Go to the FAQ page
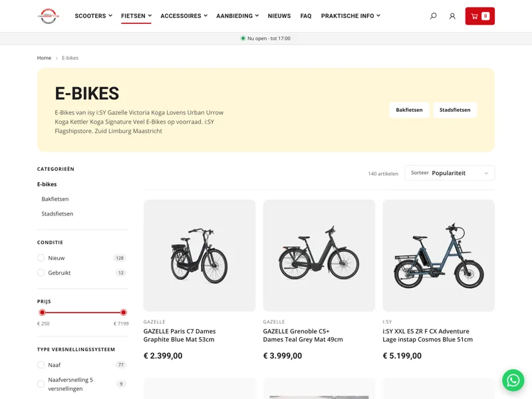This screenshot has width=532, height=399. [306, 16]
